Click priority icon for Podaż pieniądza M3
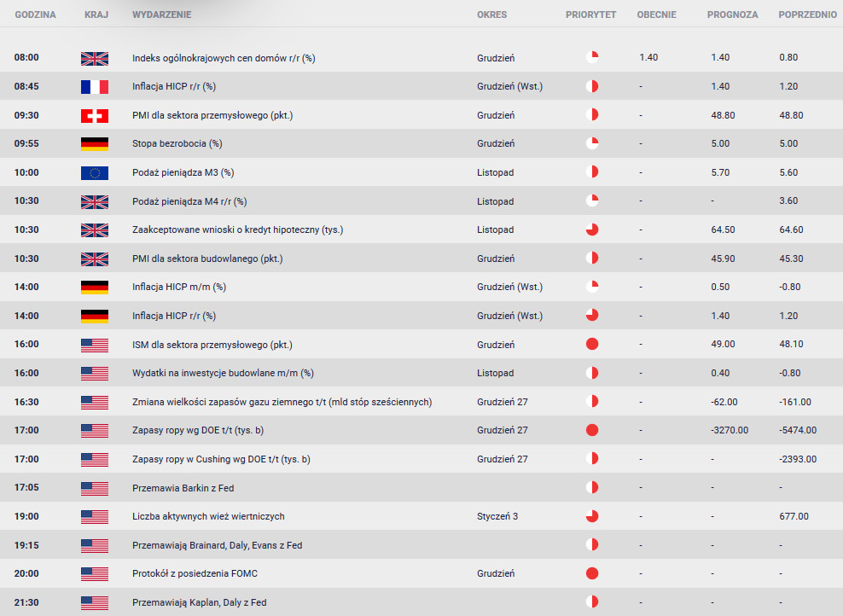Viewport: 843px width, 616px height. (592, 173)
